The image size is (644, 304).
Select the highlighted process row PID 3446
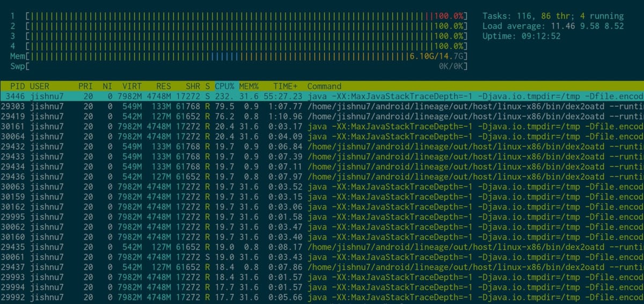(x=322, y=96)
